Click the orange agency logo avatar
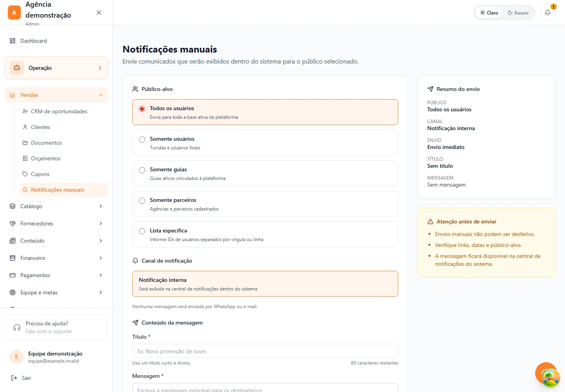 (14, 13)
